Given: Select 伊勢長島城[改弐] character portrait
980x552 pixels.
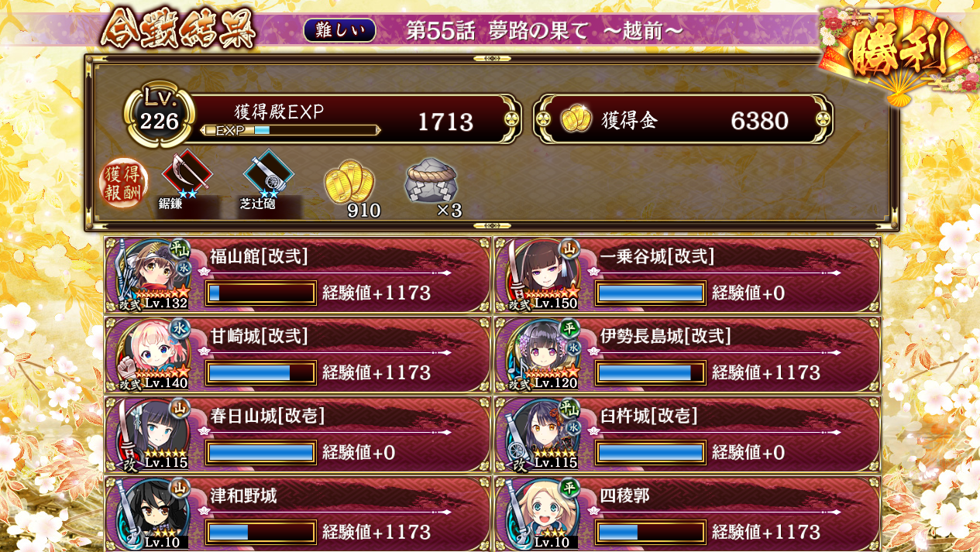Looking at the screenshot, I should (x=542, y=355).
